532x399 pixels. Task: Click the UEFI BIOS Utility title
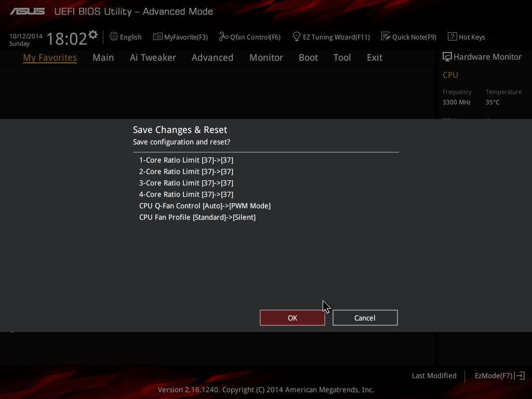click(x=134, y=11)
